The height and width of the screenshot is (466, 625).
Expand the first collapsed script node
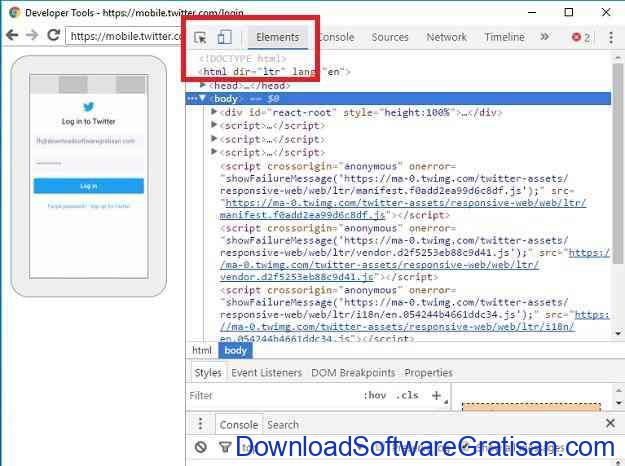(x=214, y=125)
